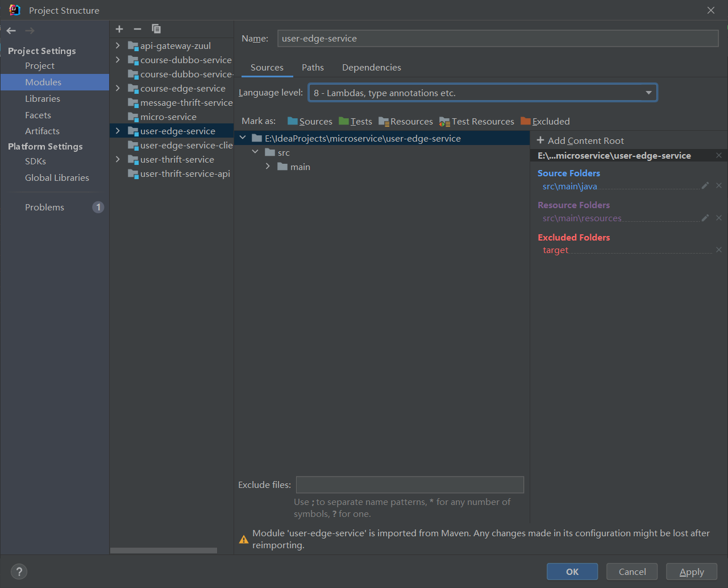Click the remove module minus icon
This screenshot has height=588, width=728.
(138, 29)
